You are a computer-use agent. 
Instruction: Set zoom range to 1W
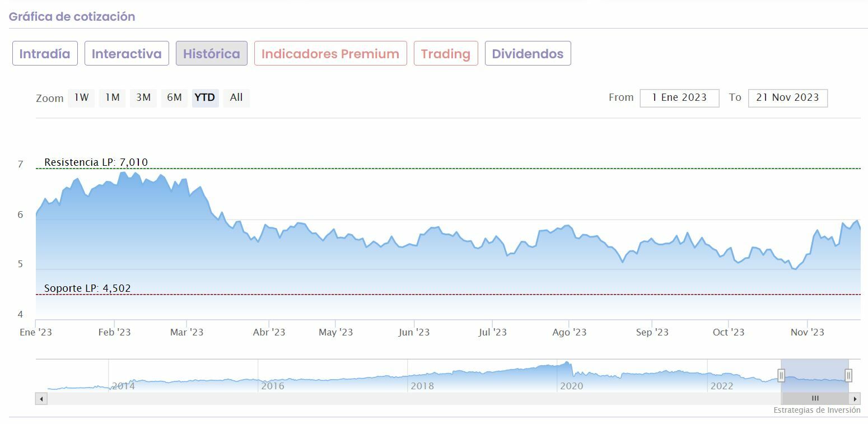81,97
